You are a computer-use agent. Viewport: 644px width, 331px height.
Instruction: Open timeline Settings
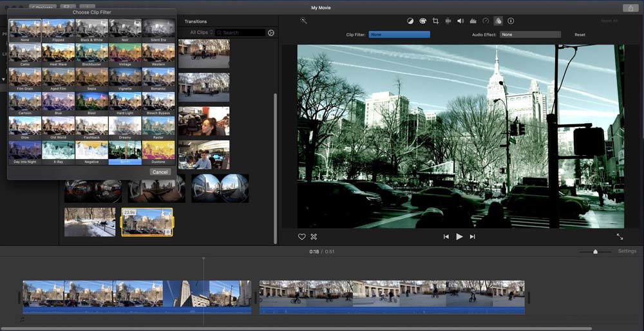tap(627, 251)
